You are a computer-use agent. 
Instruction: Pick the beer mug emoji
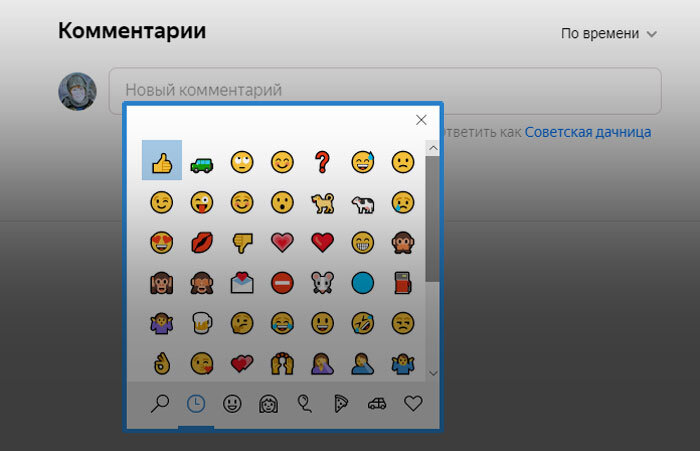point(202,323)
